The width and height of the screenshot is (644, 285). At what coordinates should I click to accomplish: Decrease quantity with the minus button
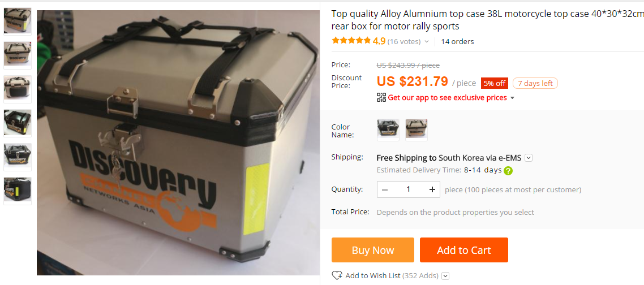click(x=385, y=189)
